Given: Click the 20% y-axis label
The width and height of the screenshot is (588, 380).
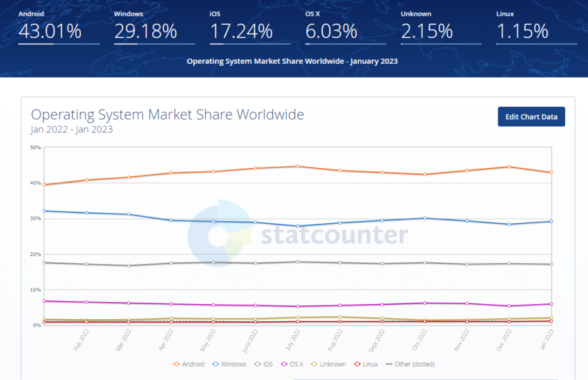Looking at the screenshot, I should click(x=35, y=254).
